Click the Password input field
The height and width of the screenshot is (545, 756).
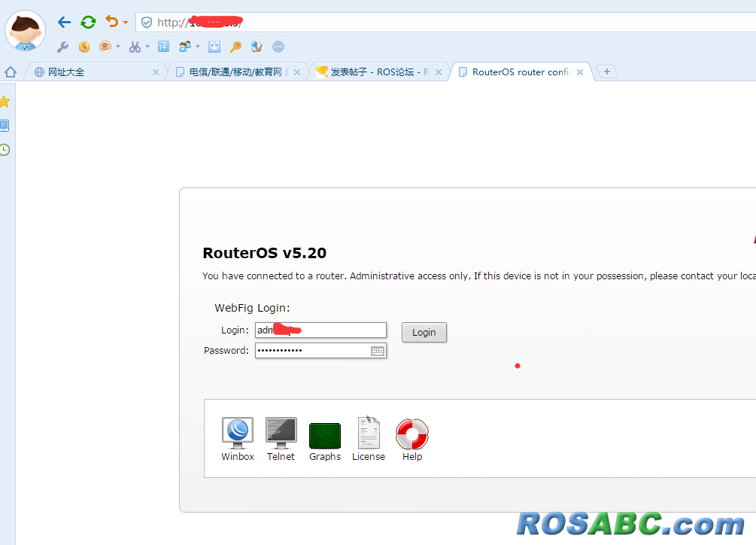(x=320, y=351)
